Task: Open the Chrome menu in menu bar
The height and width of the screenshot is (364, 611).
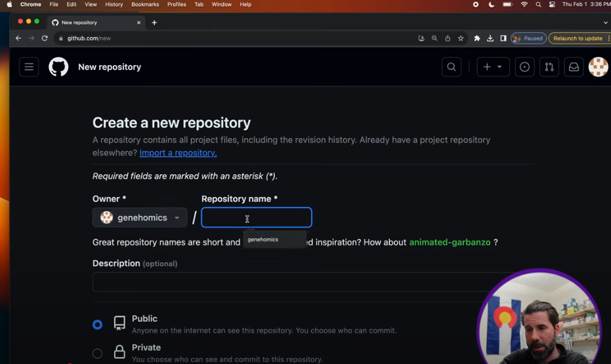Action: pos(31,4)
